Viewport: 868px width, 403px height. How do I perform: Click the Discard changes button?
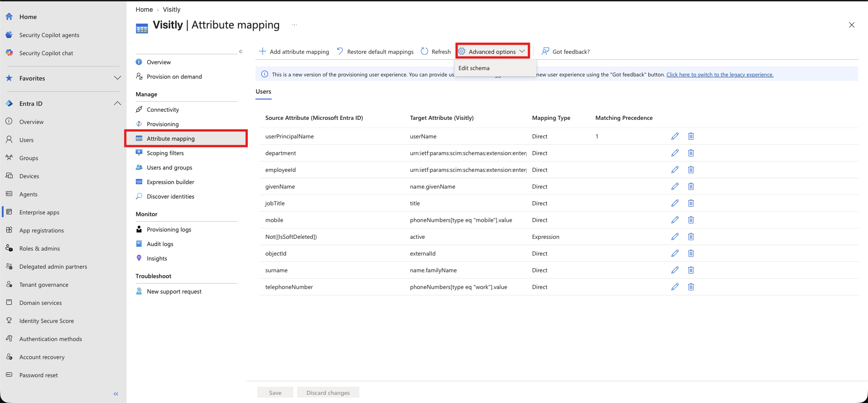point(328,393)
